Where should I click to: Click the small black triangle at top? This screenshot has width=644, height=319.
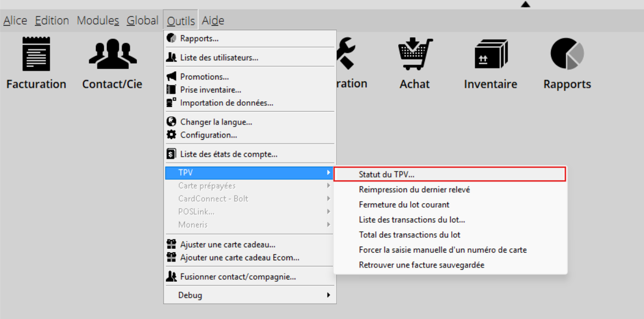[x=525, y=4]
